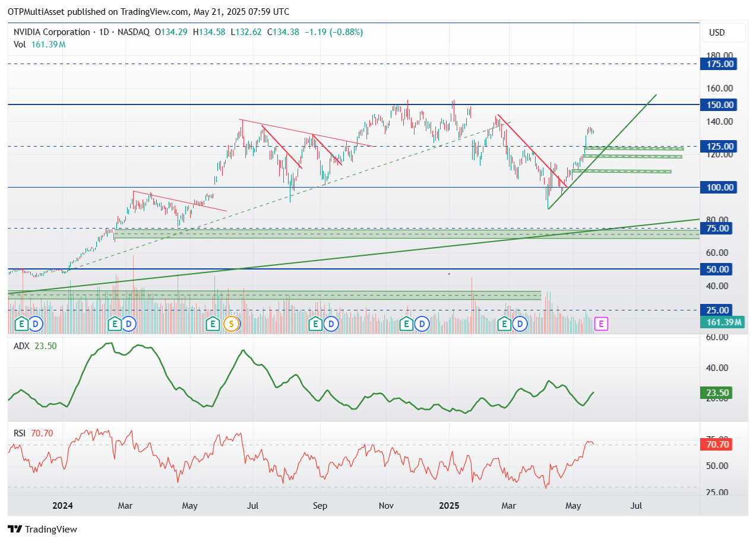Select the August 2024 earnings E marker

315,324
